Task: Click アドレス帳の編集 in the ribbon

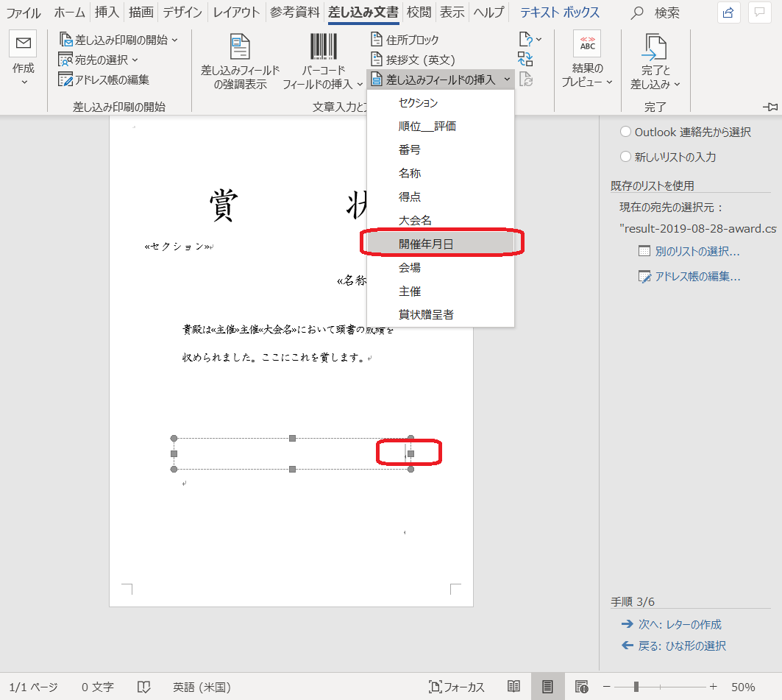Action: click(x=104, y=79)
